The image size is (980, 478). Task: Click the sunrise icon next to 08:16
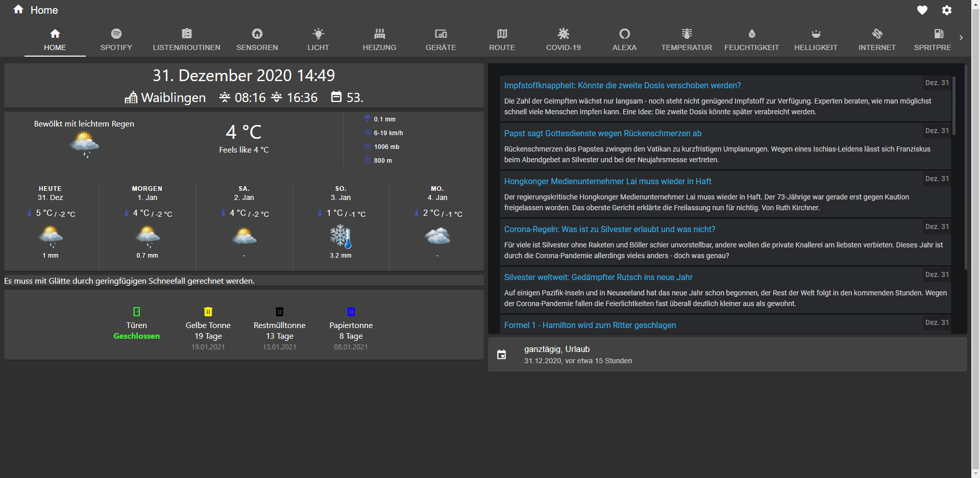(225, 97)
